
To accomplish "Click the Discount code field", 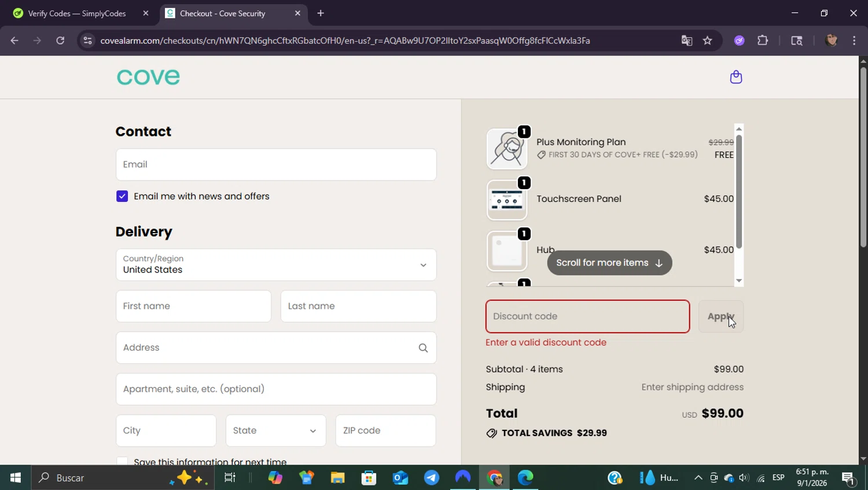I will (x=588, y=316).
